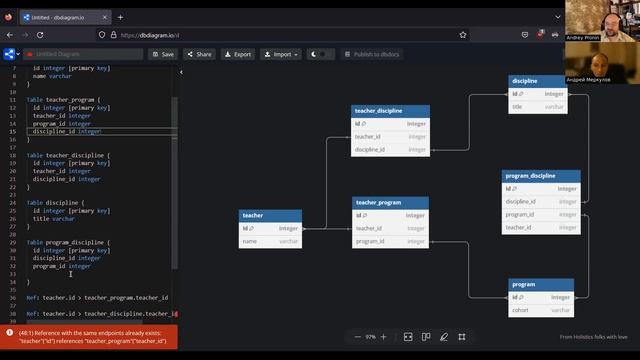Click Andrey Pronin's video thumbnail
The width and height of the screenshot is (640, 360).
click(602, 20)
